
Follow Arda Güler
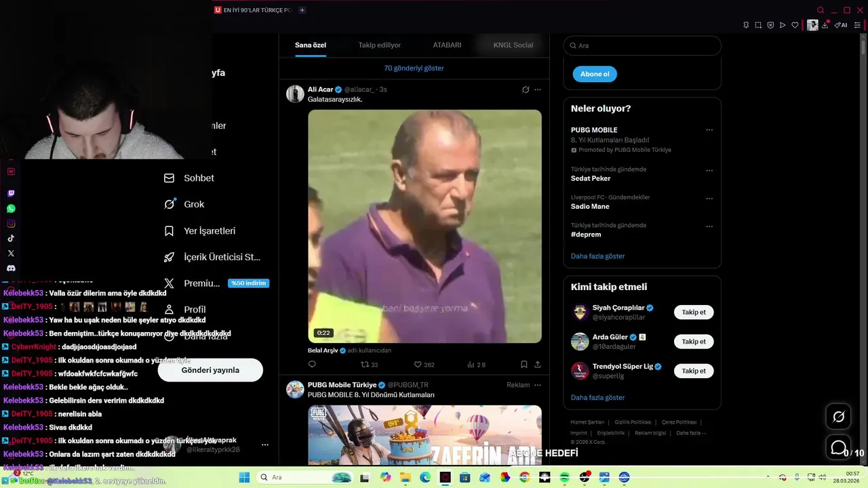click(x=694, y=342)
